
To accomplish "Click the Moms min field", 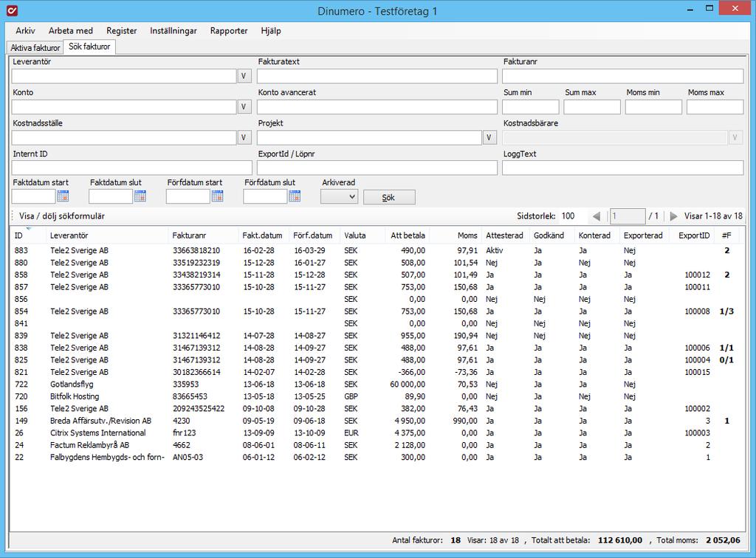I will pos(653,106).
